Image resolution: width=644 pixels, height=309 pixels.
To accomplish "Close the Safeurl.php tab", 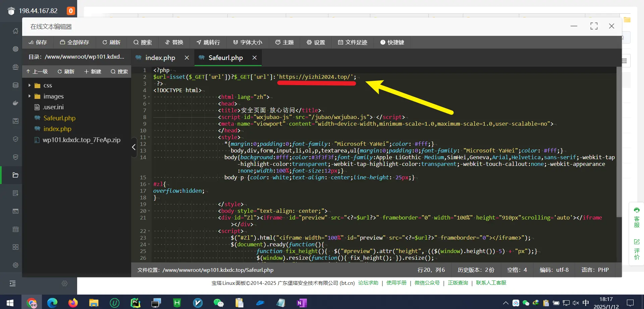I will coord(255,58).
